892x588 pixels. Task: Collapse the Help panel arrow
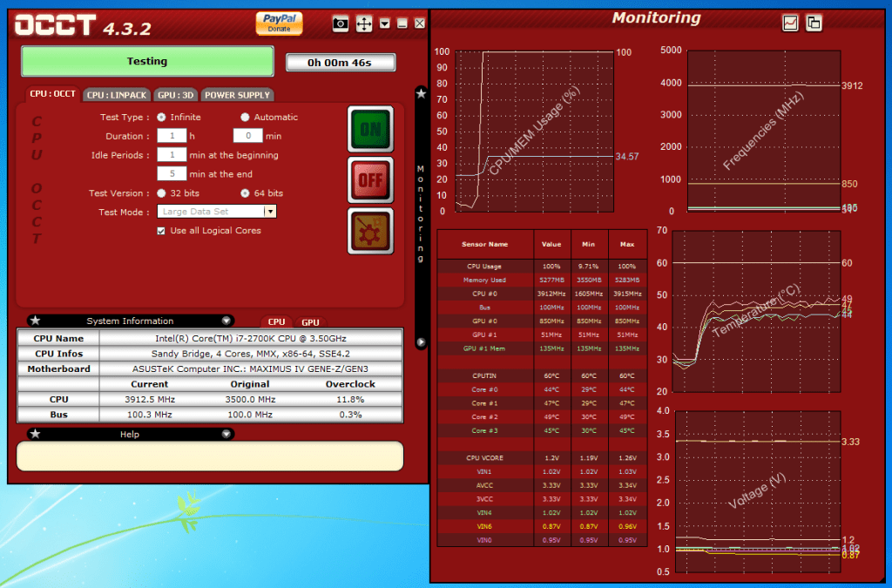pyautogui.click(x=226, y=434)
